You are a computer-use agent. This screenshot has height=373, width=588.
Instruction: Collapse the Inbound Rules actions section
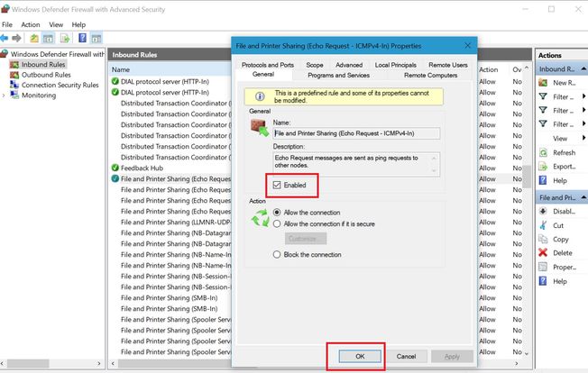pyautogui.click(x=583, y=68)
